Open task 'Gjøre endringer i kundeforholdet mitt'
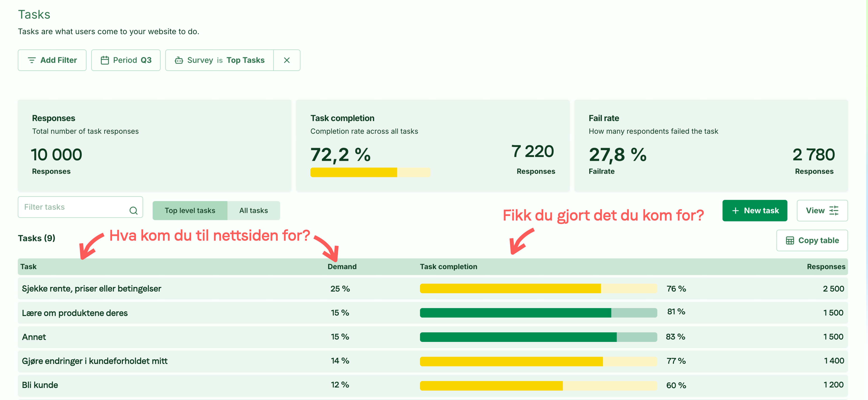 click(95, 361)
